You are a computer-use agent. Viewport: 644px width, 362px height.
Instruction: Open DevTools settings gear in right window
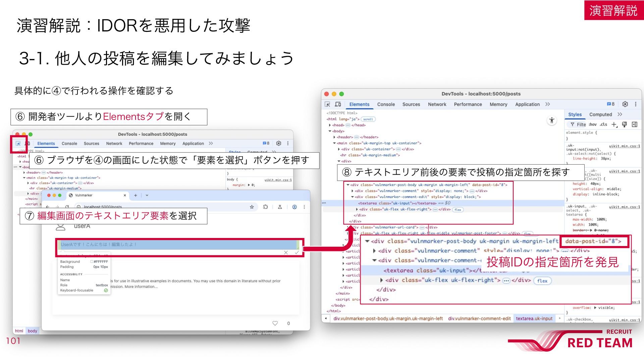pos(625,104)
